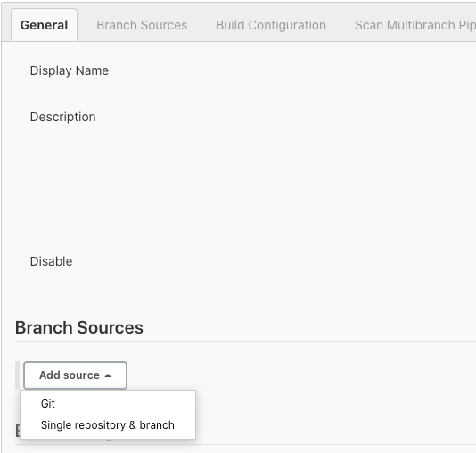The image size is (476, 453).
Task: Click the ampersand in Single repository & branch
Action: point(132,425)
